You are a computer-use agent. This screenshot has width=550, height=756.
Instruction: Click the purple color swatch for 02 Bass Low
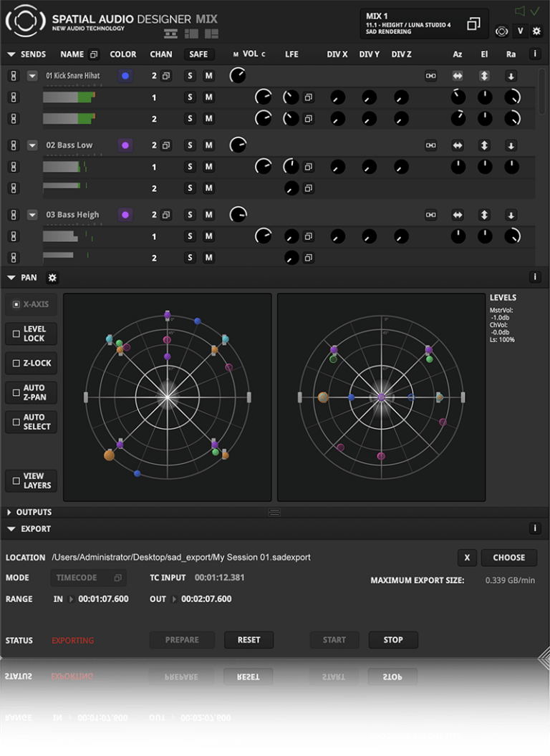(x=125, y=145)
